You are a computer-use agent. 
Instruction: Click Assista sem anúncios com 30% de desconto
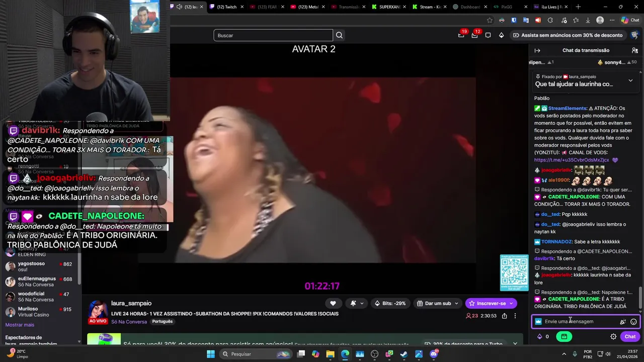click(x=568, y=35)
